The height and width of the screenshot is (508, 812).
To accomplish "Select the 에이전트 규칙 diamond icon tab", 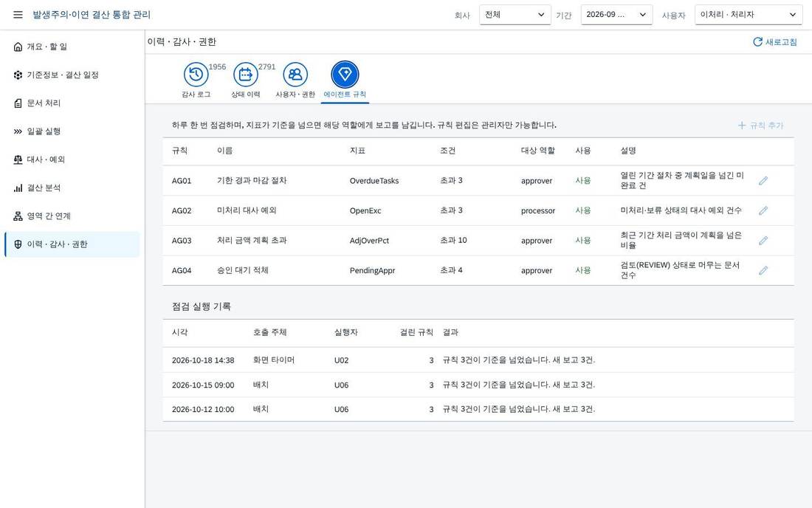I will (x=345, y=75).
